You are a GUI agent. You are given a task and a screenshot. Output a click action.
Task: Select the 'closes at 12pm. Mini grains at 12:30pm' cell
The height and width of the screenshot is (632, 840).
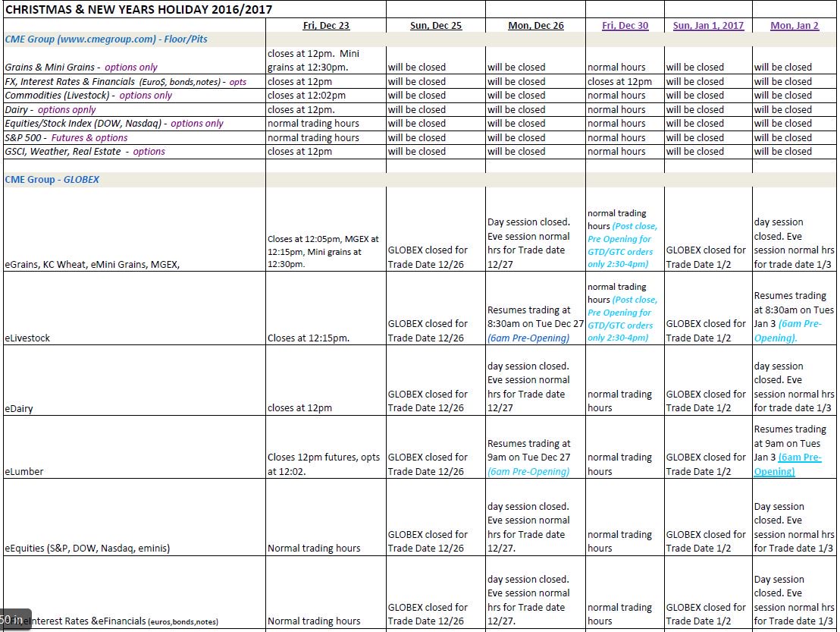tap(326, 60)
